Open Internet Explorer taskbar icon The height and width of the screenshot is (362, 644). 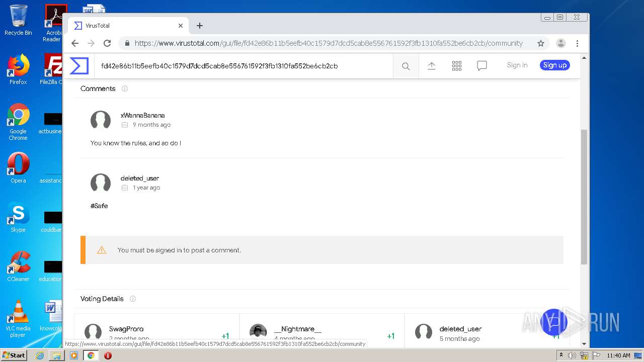40,355
